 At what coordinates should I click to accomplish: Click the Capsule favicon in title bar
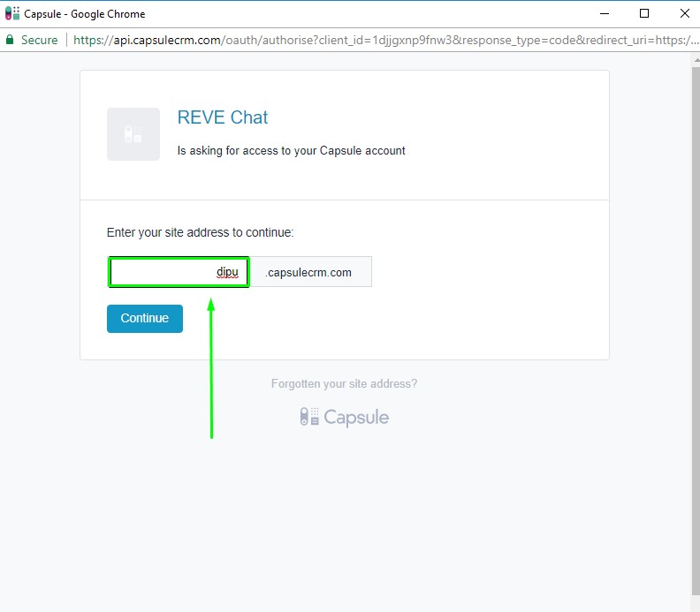(x=12, y=14)
